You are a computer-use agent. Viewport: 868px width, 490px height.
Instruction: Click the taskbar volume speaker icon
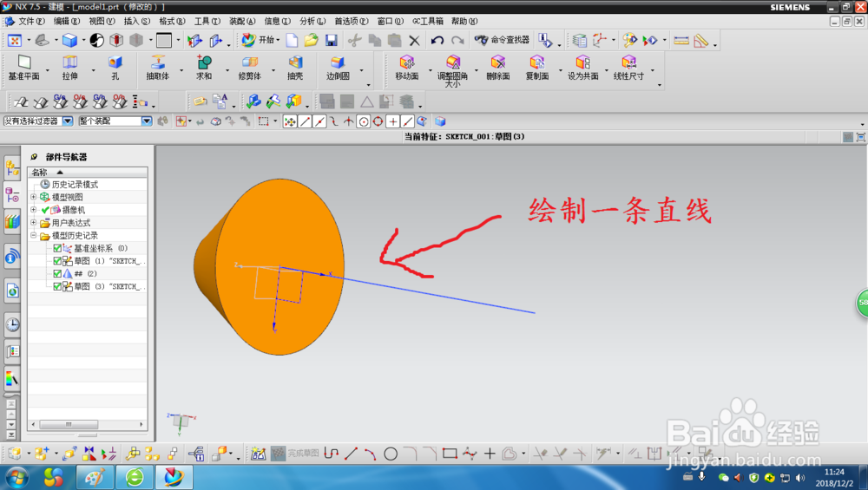click(800, 477)
